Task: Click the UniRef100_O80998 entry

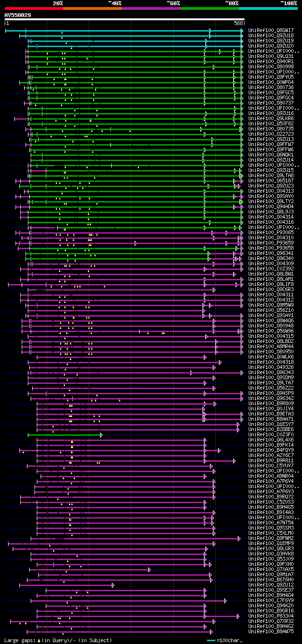Action: click(271, 66)
